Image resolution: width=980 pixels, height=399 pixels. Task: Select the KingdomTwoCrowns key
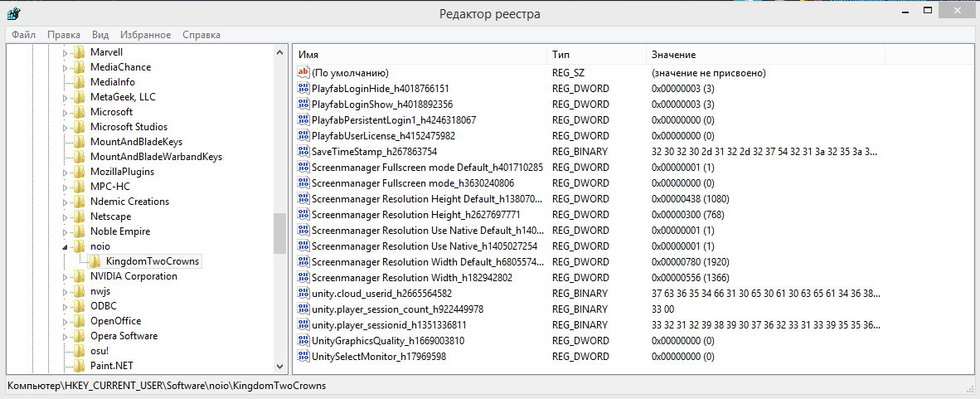click(x=153, y=261)
